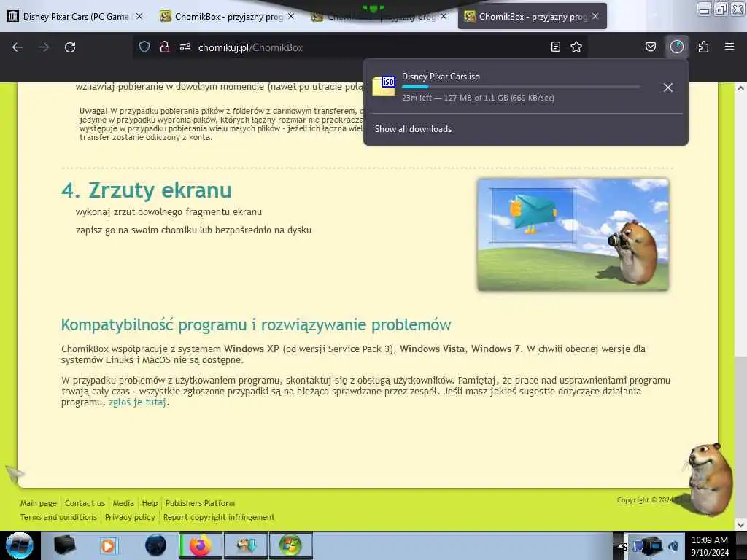Image resolution: width=747 pixels, height=560 pixels.
Task: Open the Publishers Platform footer link
Action: tap(200, 503)
